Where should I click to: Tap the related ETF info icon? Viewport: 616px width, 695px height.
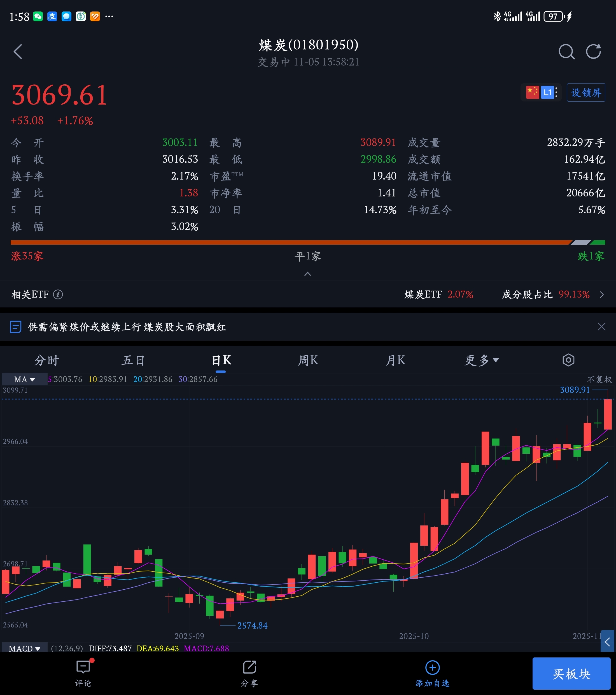point(58,295)
